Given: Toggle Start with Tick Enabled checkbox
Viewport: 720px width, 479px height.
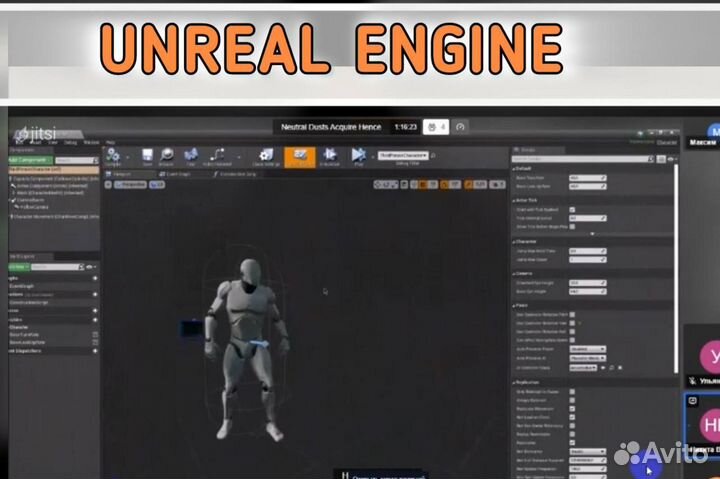Looking at the screenshot, I should pos(572,209).
